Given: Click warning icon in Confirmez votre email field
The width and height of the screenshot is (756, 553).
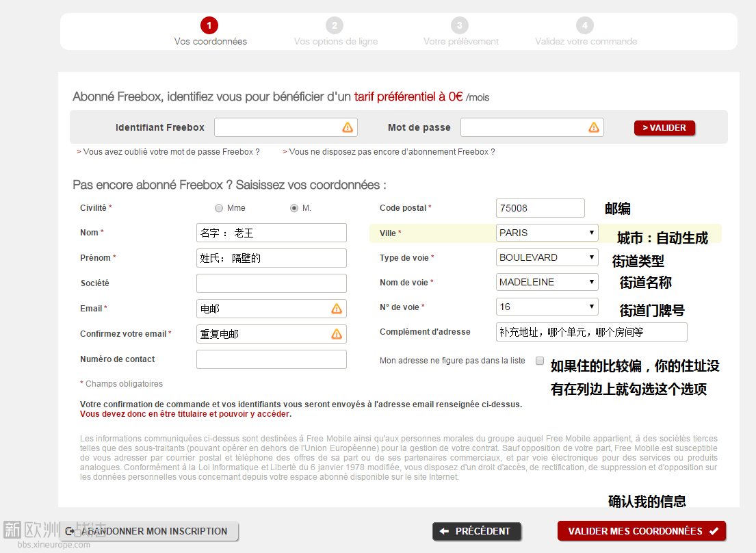Looking at the screenshot, I should tap(337, 333).
